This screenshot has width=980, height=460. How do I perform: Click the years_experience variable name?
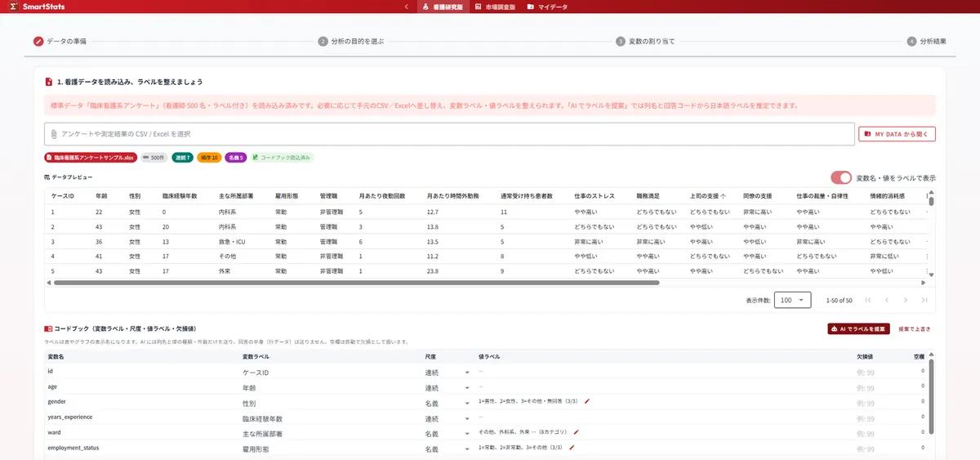(70, 417)
